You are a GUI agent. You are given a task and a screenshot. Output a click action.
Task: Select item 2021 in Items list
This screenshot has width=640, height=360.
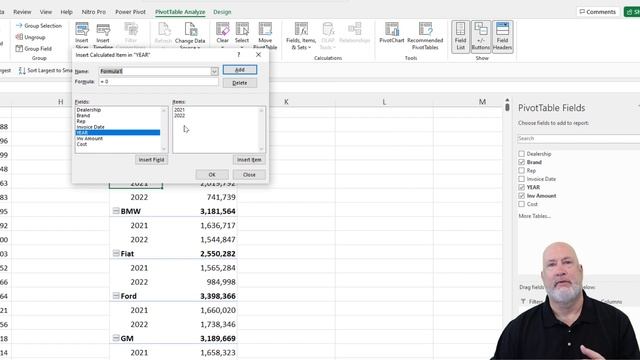[179, 110]
